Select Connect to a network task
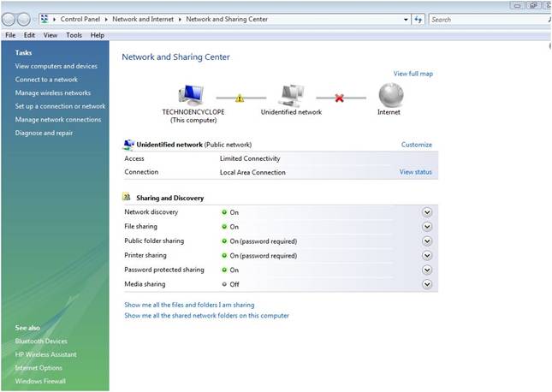 (x=46, y=80)
